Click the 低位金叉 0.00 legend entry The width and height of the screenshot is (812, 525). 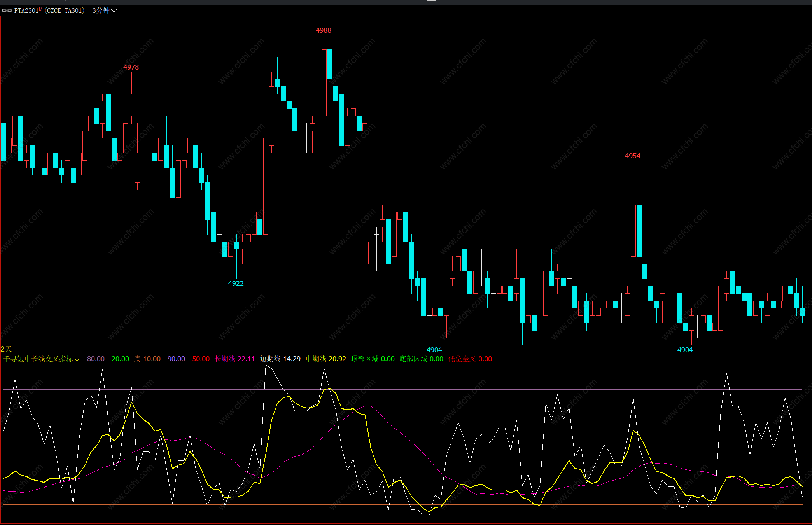470,359
